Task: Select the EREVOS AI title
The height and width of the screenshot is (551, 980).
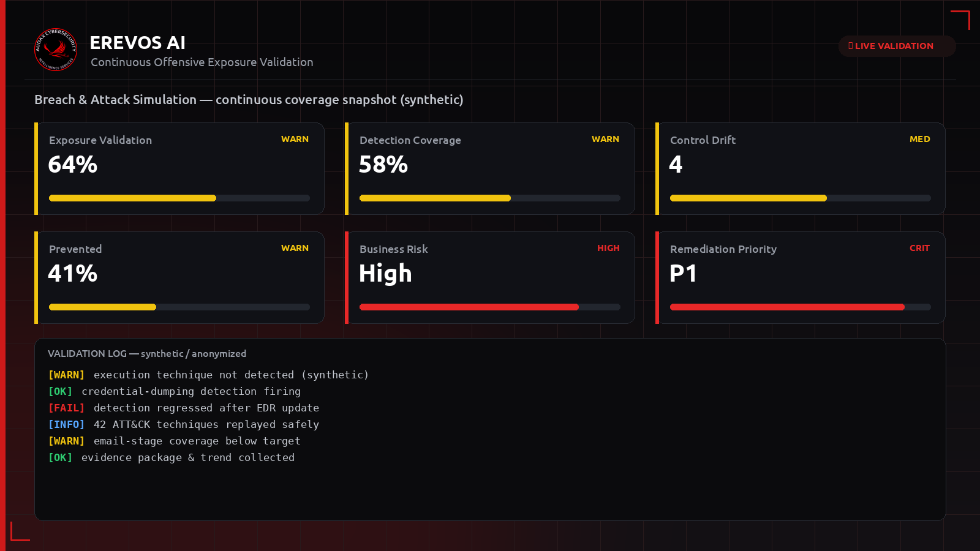Action: tap(137, 42)
